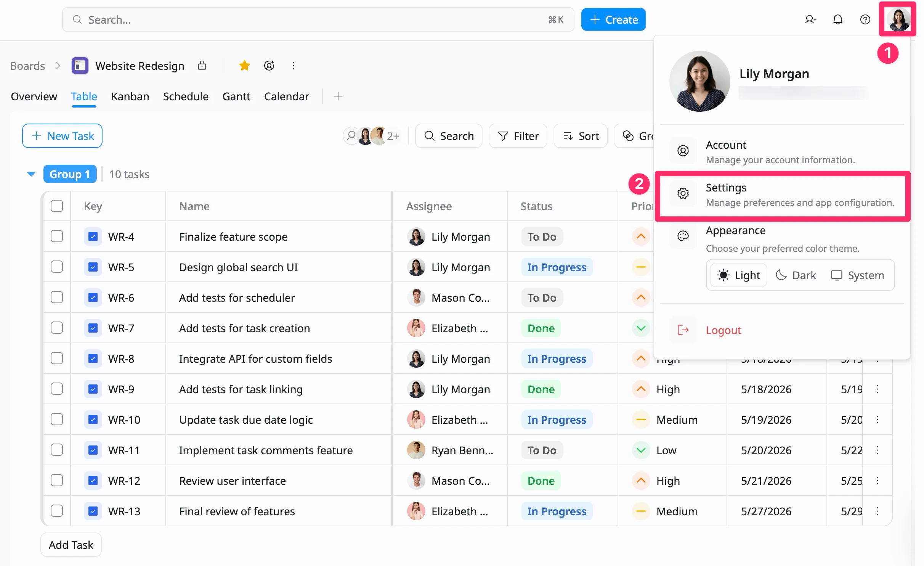
Task: Select the System theme option
Action: point(857,275)
